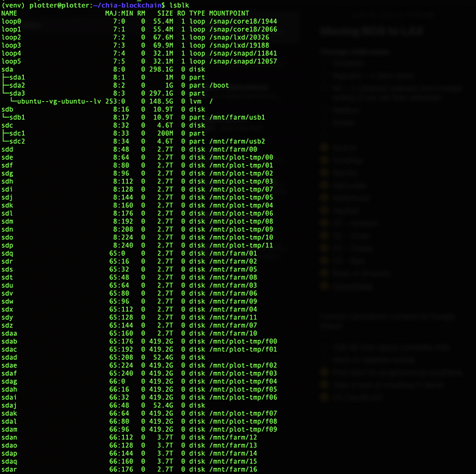Click the 65:208 device number
This screenshot has height=474, width=476.
point(121,357)
